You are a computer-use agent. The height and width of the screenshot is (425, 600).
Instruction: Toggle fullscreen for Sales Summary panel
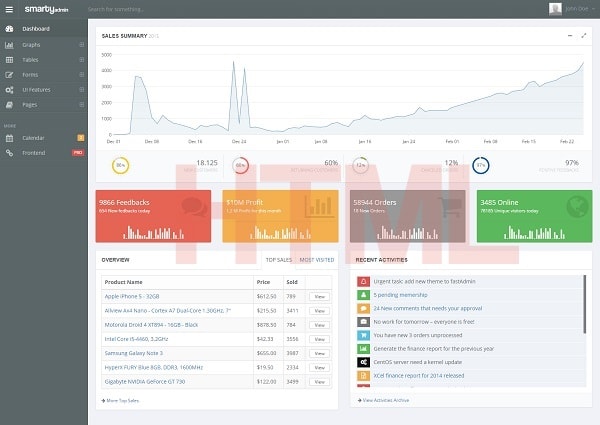(583, 35)
